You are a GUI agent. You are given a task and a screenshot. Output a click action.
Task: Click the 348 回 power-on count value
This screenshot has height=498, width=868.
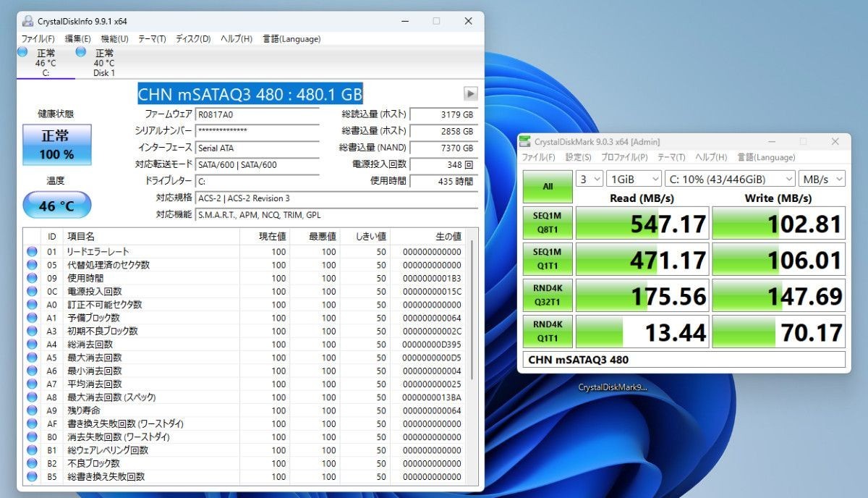pos(443,164)
